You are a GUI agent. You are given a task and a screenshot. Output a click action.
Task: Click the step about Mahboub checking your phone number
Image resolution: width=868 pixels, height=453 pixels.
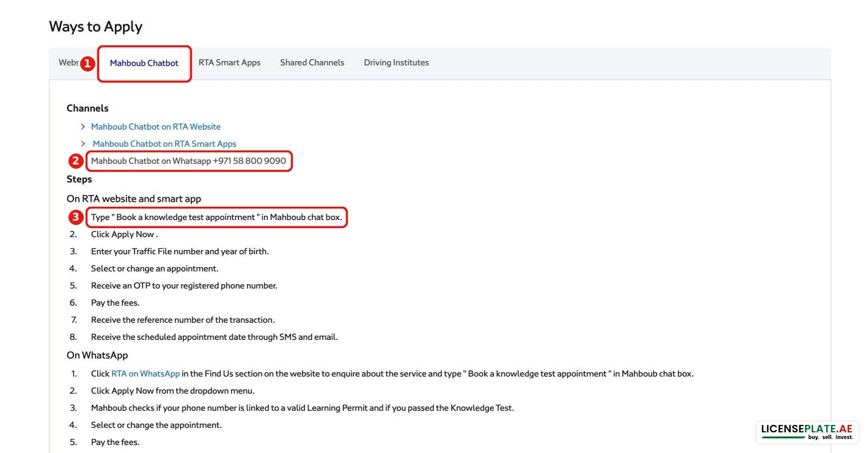(303, 408)
